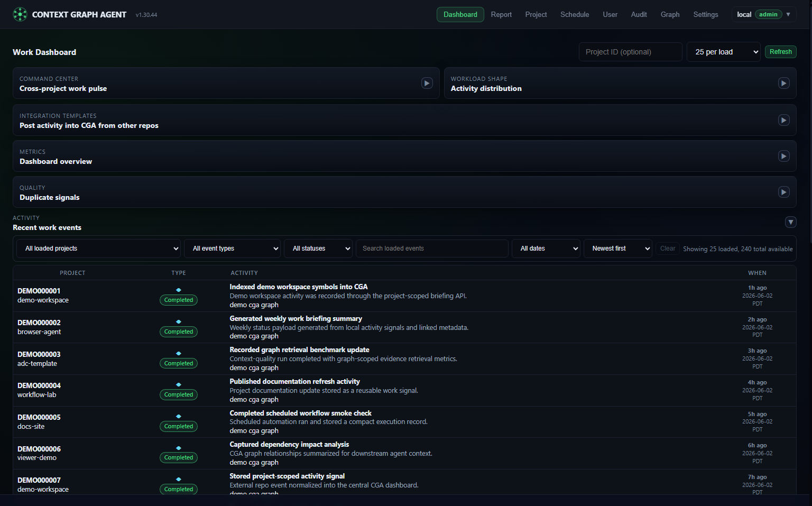Open 'Indexed demo workspace symbols into CGA' activity

tap(299, 287)
